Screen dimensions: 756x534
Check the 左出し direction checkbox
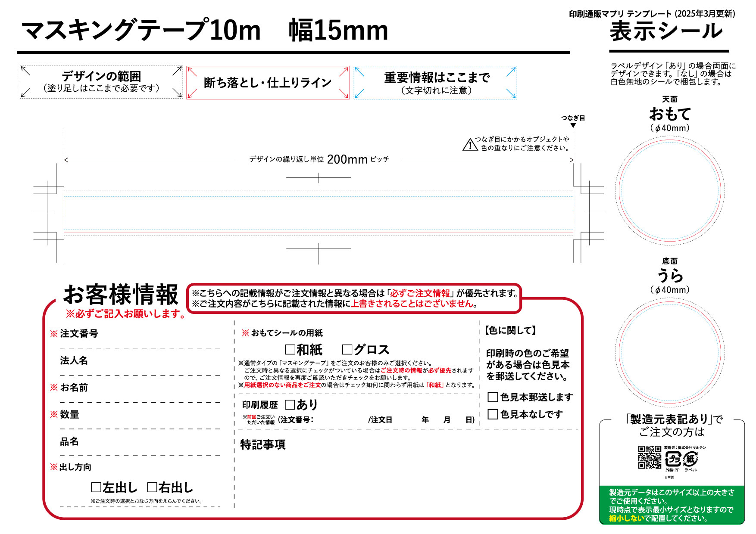(x=96, y=487)
